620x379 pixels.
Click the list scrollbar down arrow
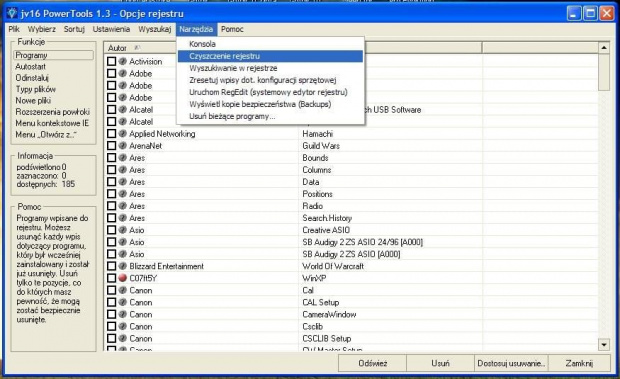click(x=604, y=344)
